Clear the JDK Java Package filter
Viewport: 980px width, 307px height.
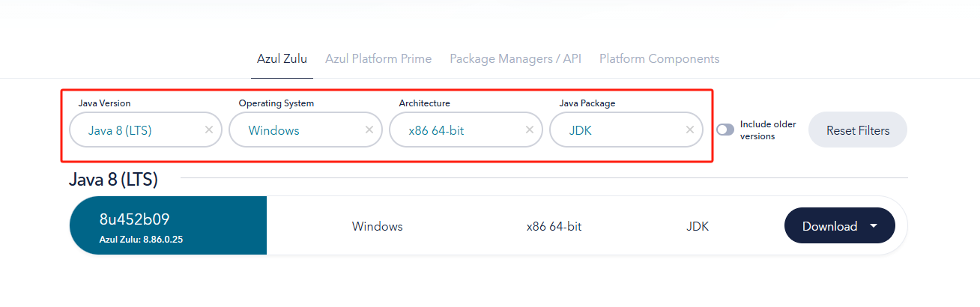[x=689, y=130]
